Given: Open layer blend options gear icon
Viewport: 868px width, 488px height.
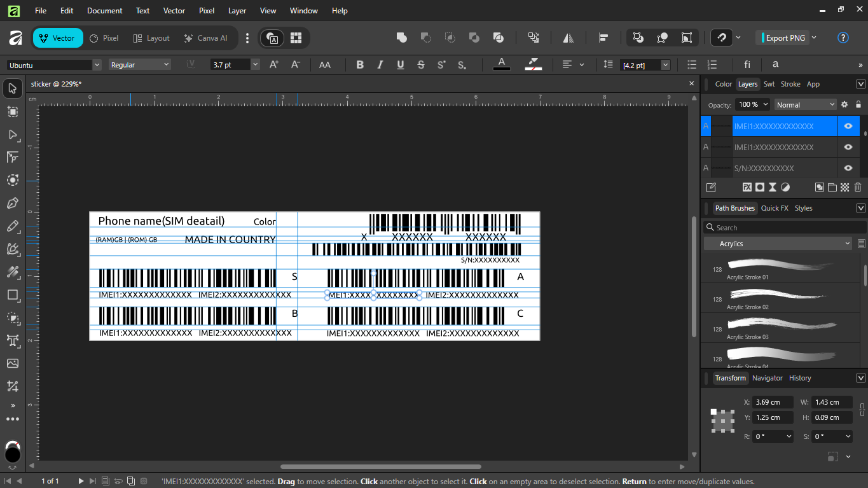Looking at the screenshot, I should (x=844, y=104).
